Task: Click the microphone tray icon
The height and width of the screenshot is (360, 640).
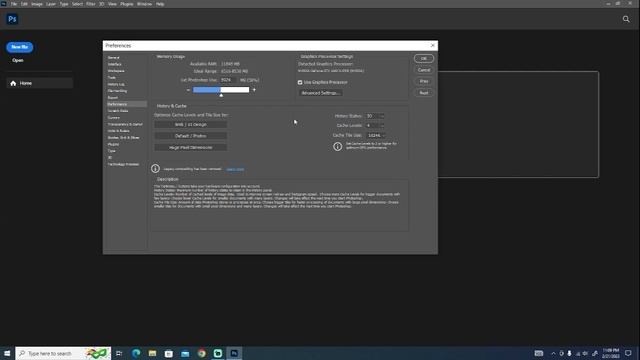Action: pyautogui.click(x=569, y=353)
